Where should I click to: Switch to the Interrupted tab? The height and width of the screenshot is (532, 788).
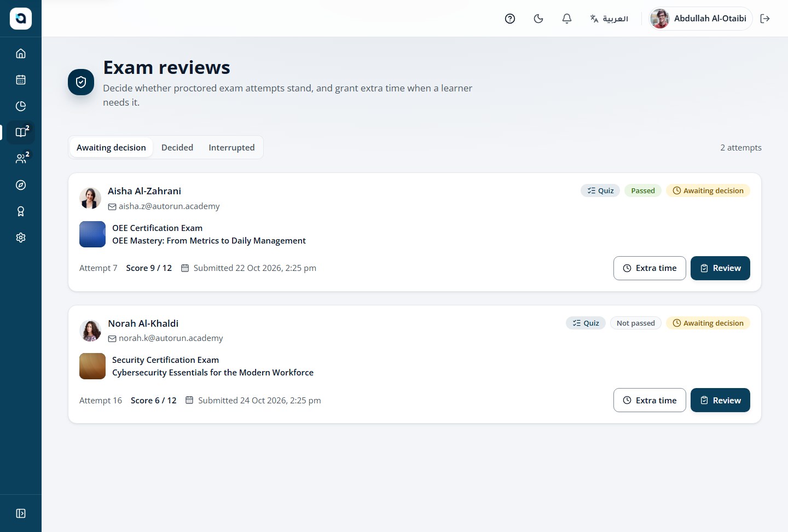(x=231, y=148)
